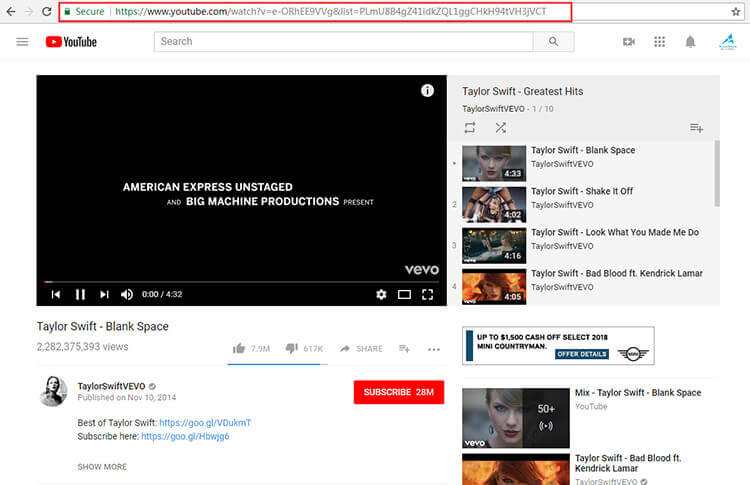Open the notifications bell

point(690,42)
